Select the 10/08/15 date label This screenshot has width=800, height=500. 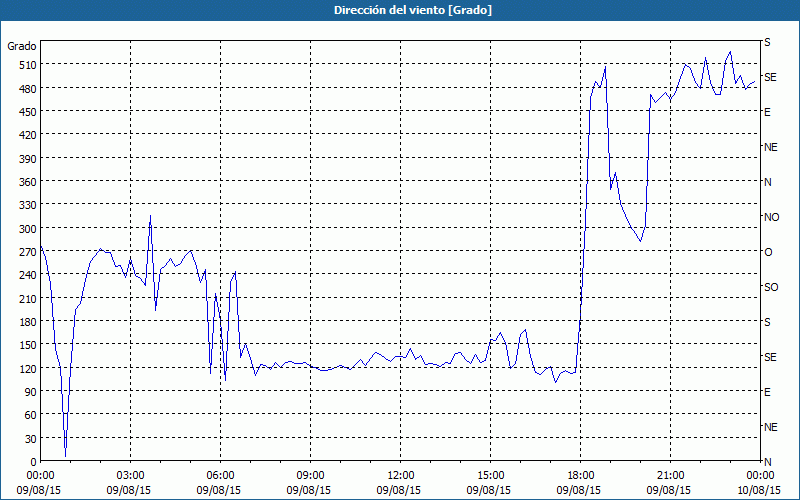click(760, 491)
